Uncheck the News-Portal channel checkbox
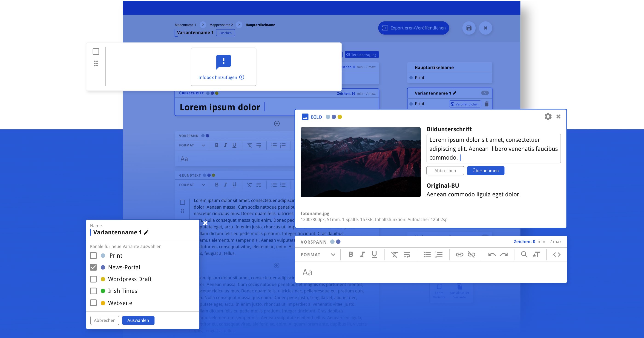 click(93, 267)
